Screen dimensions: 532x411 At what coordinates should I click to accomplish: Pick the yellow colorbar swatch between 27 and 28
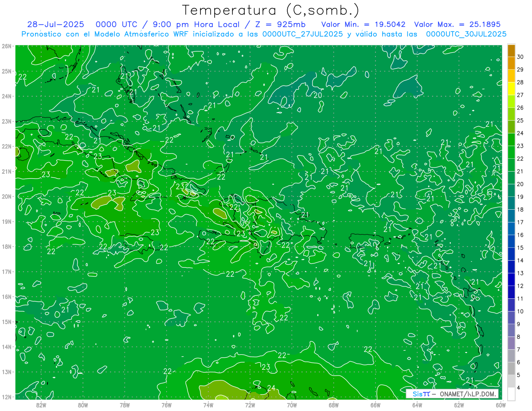tap(511, 89)
